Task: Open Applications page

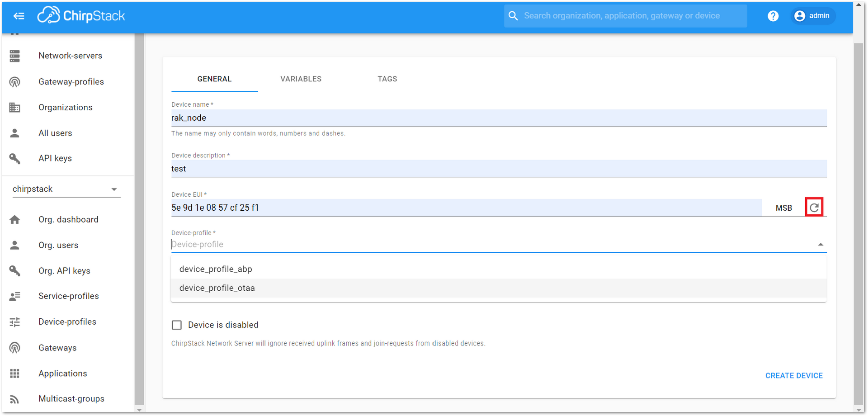Action: point(63,373)
